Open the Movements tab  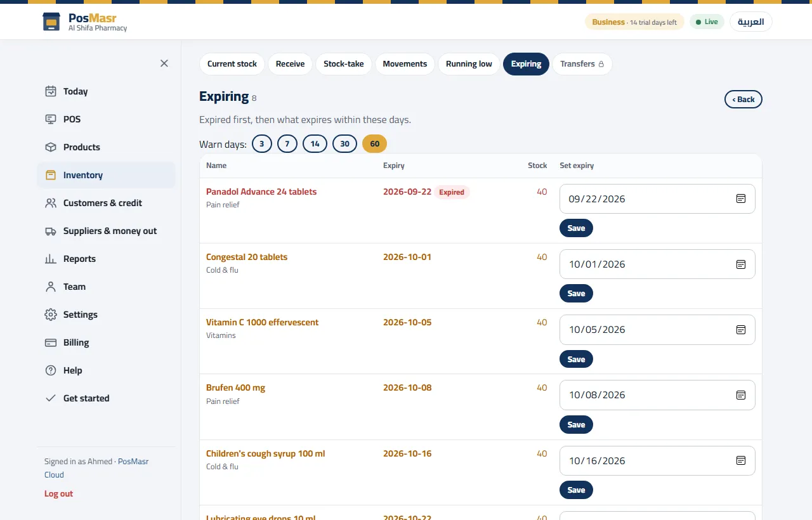(x=405, y=64)
